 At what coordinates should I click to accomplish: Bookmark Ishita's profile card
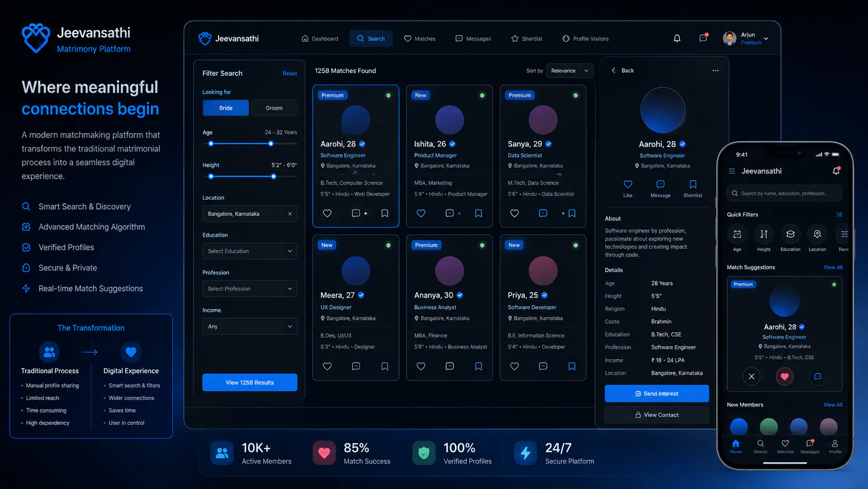pos(479,213)
